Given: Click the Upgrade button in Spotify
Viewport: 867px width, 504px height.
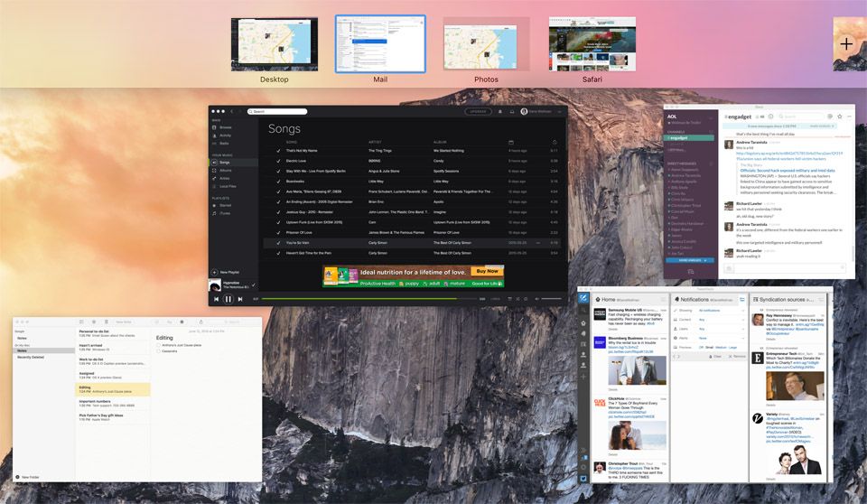Looking at the screenshot, I should (x=478, y=112).
